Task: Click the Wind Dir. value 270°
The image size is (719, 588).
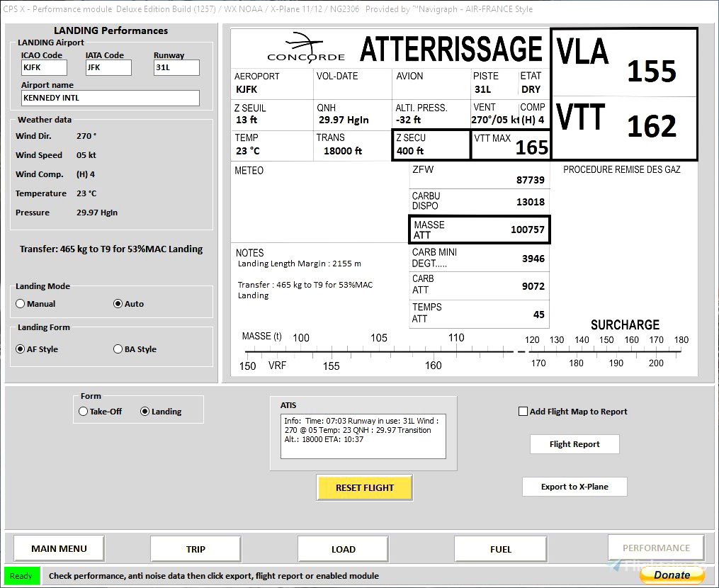Action: click(x=86, y=136)
